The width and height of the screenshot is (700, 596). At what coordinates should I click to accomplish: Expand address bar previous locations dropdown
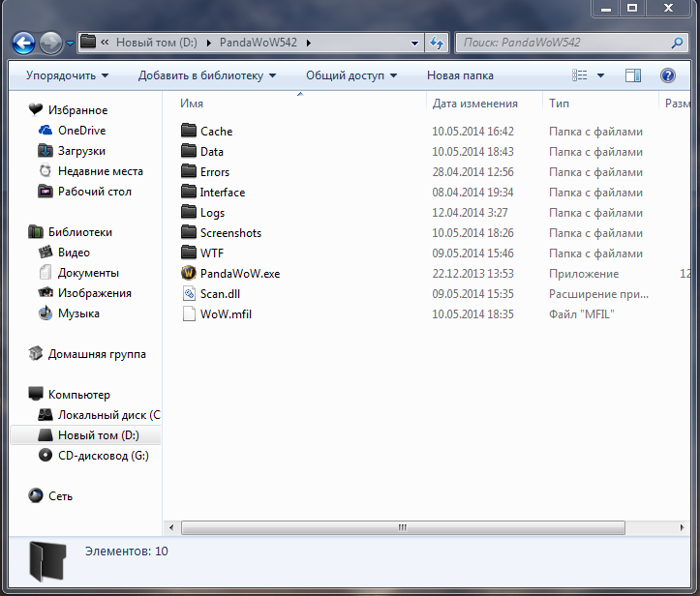coord(414,43)
